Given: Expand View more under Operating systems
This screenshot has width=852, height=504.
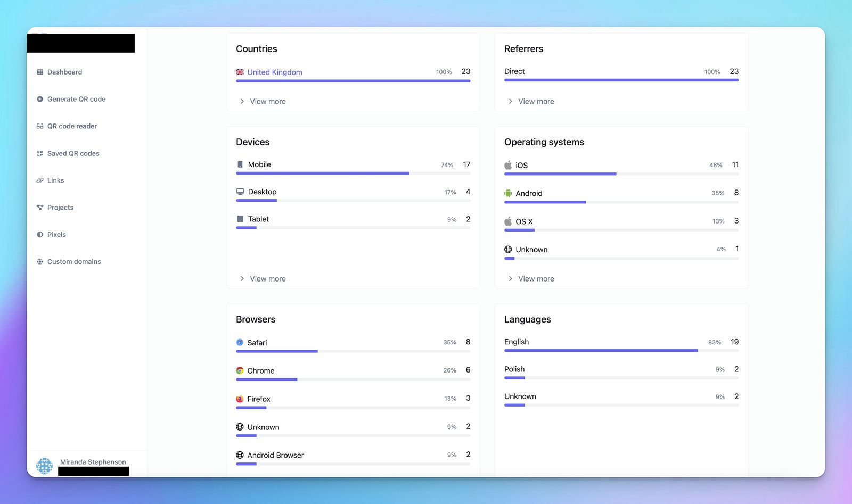Looking at the screenshot, I should click(x=536, y=279).
